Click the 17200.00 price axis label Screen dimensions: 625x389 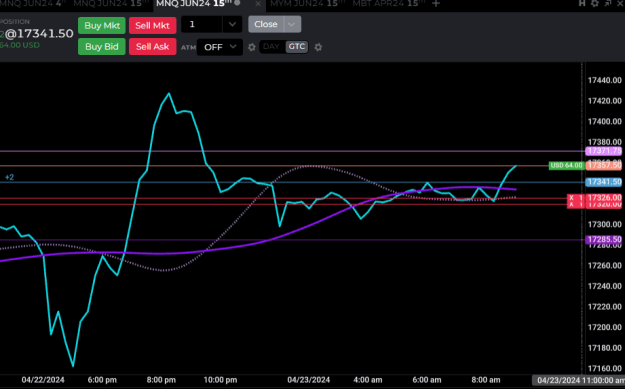coord(605,327)
